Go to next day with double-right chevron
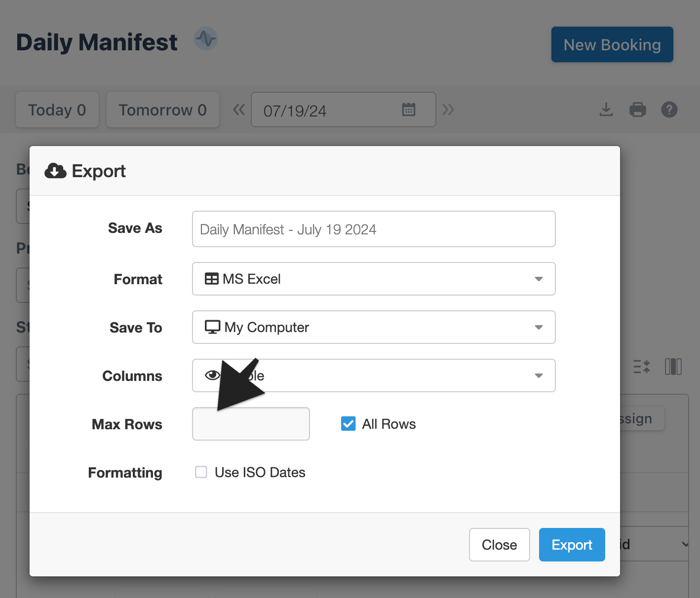This screenshot has width=700, height=598. [x=448, y=110]
